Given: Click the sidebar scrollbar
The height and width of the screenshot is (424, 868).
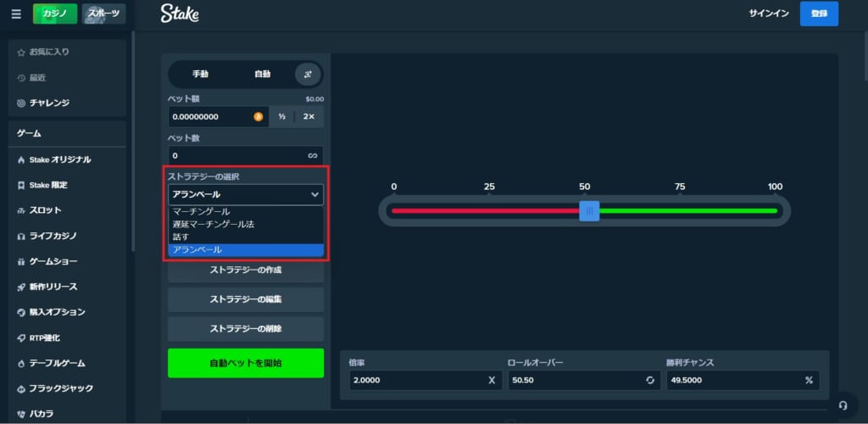Looking at the screenshot, I should point(133,141).
